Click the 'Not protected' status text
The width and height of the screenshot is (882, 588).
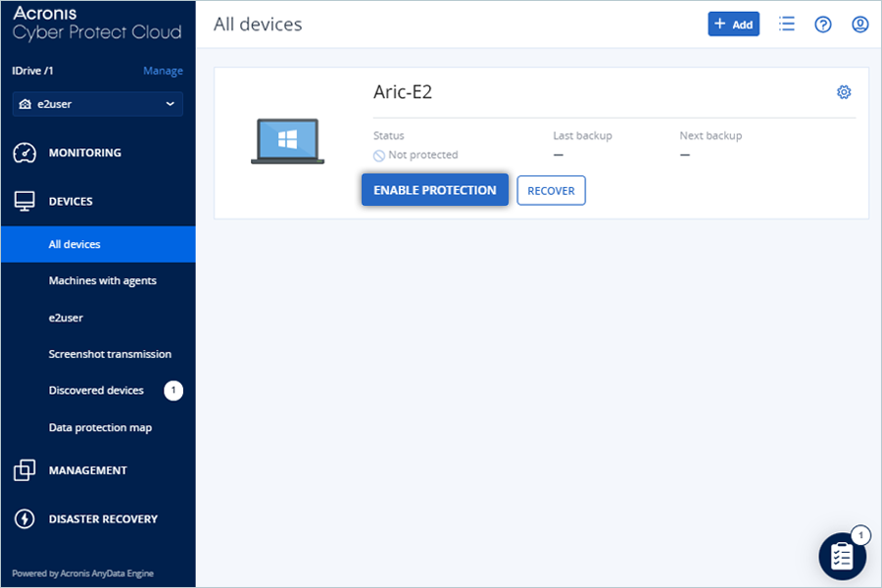tap(423, 155)
